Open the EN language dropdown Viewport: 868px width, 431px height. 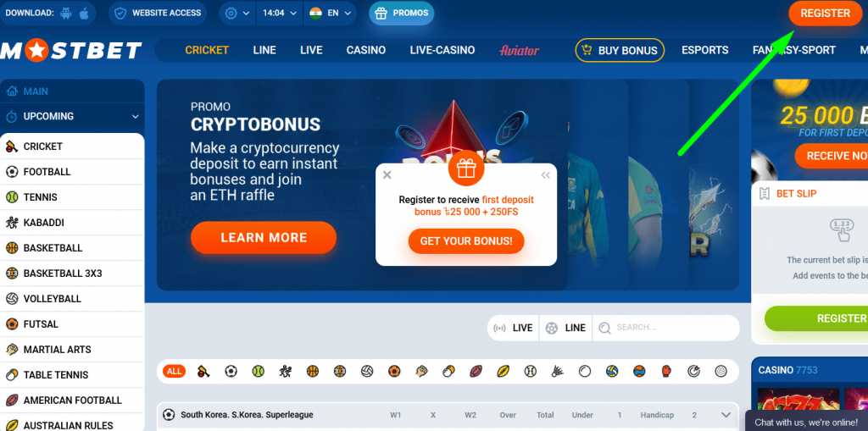point(331,13)
